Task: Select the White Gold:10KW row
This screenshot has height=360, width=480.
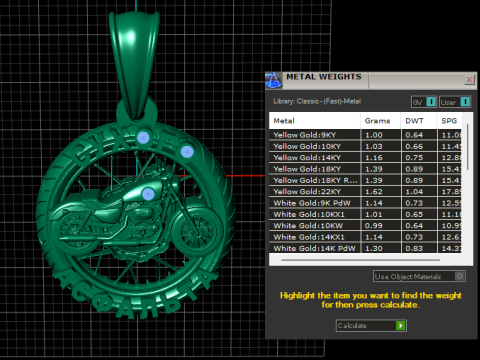Action: coord(365,226)
